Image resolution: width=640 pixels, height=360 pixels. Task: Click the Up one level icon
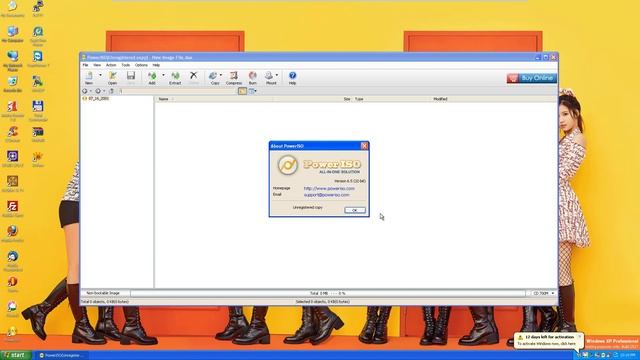[x=111, y=91]
